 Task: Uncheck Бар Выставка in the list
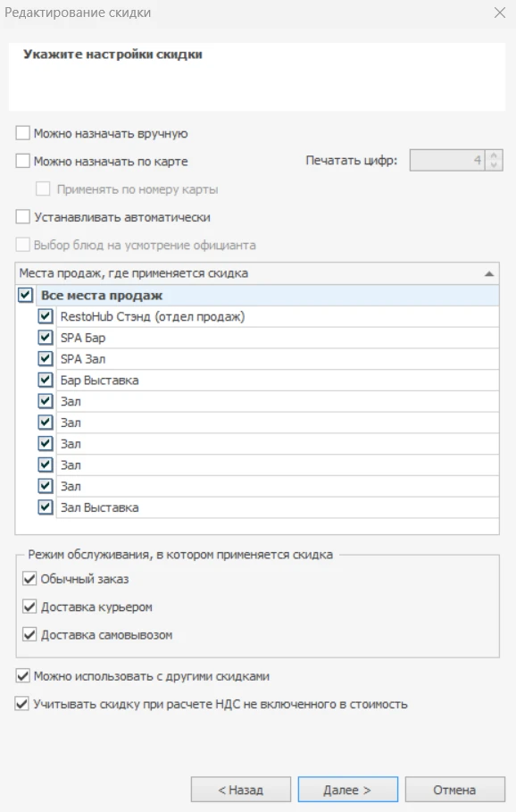tap(46, 380)
